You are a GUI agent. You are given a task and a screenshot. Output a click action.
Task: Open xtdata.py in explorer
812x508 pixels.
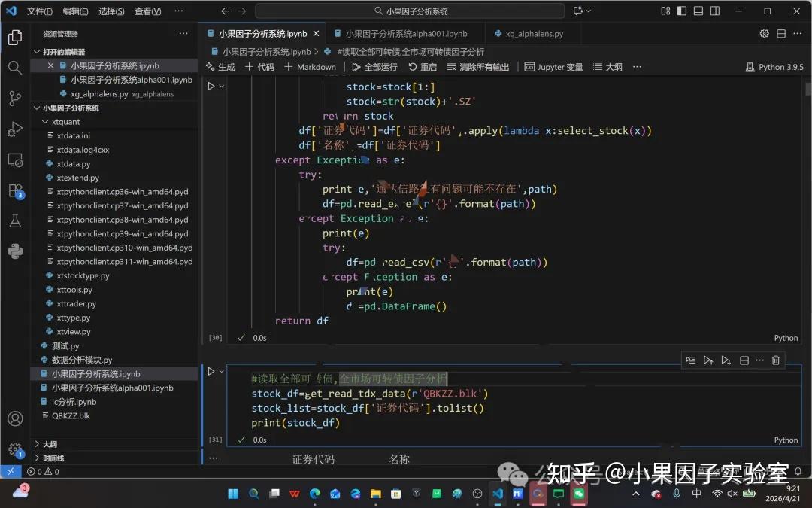click(x=74, y=164)
